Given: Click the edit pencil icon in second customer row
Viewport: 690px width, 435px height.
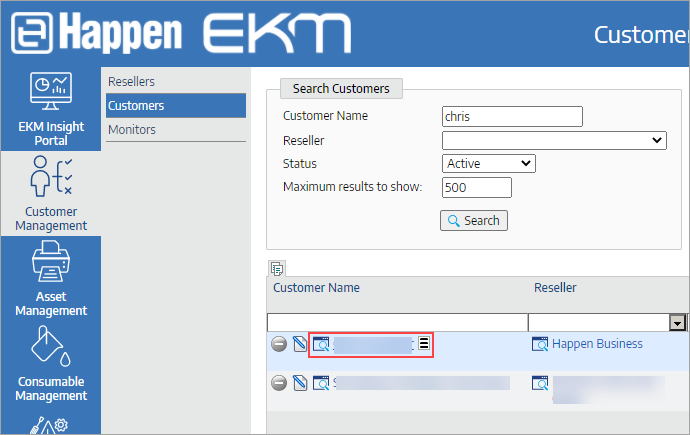Looking at the screenshot, I should point(300,383).
